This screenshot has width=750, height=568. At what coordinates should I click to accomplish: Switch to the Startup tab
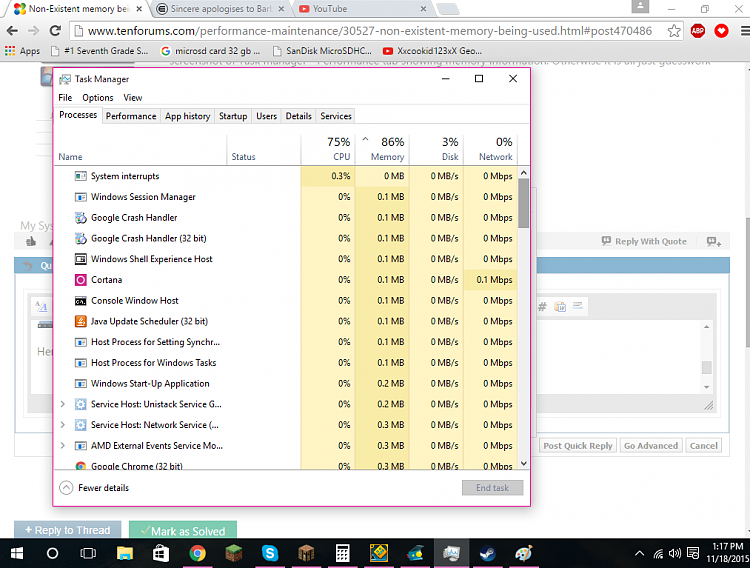[x=233, y=116]
